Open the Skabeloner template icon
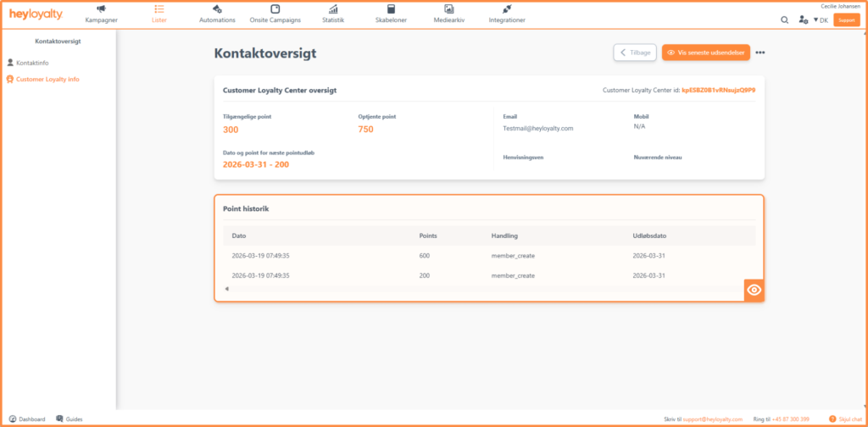This screenshot has height=427, width=868. coord(392,8)
